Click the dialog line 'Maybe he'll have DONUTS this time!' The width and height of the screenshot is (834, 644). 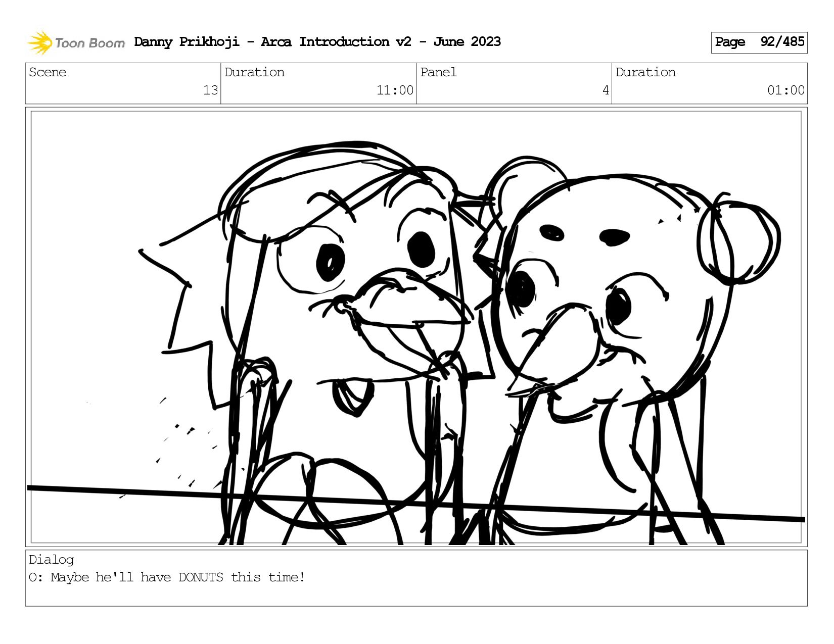click(178, 577)
